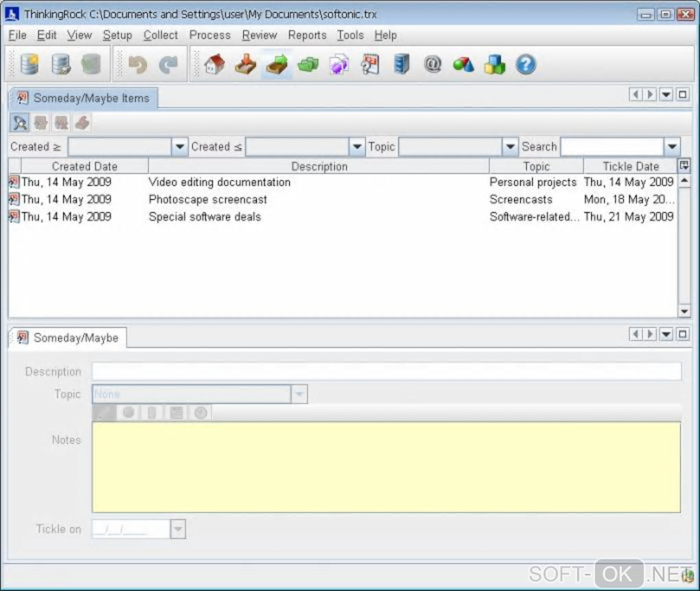Click the email @ toolbar icon
The height and width of the screenshot is (591, 700).
click(x=432, y=65)
